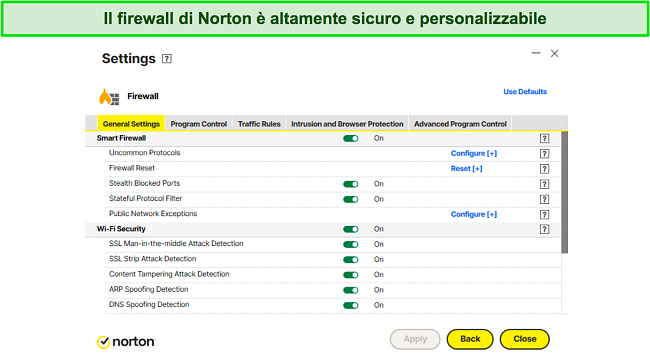This screenshot has width=650, height=364.
Task: Open help for the Smart Firewall row
Action: pos(544,138)
